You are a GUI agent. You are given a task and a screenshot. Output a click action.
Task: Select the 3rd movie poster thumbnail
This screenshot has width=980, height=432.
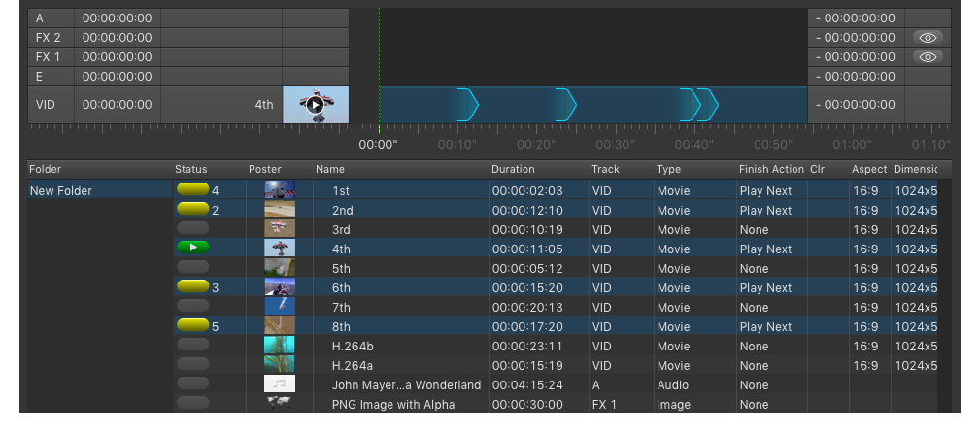click(x=280, y=228)
